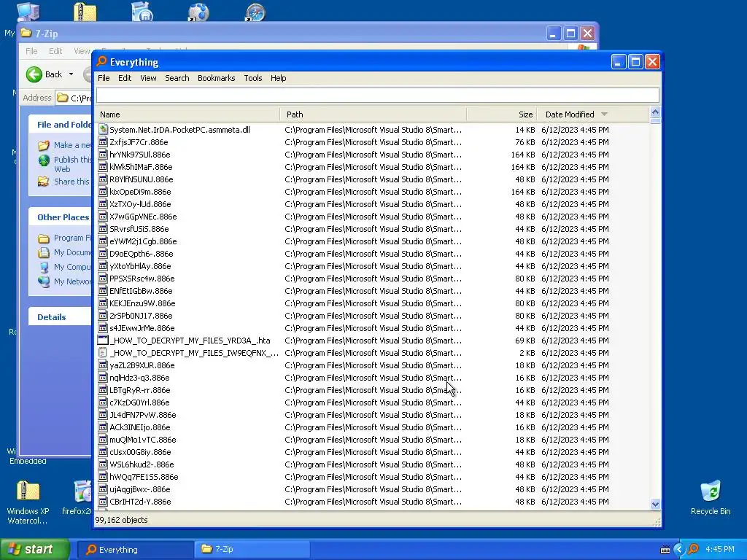Image resolution: width=747 pixels, height=560 pixels.
Task: Click the Everything tray icon
Action: 694,550
